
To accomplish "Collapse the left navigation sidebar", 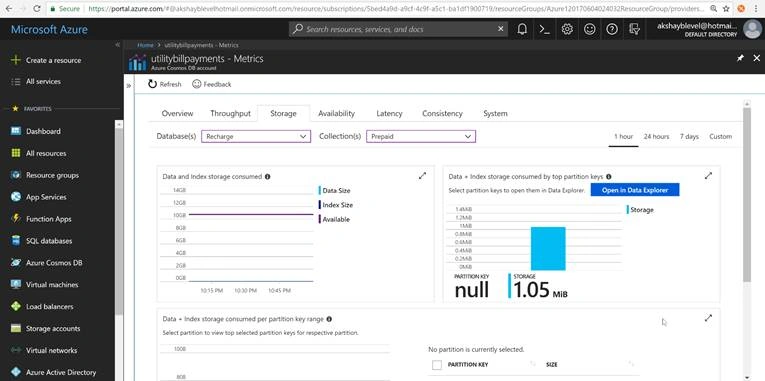I will tap(118, 44).
